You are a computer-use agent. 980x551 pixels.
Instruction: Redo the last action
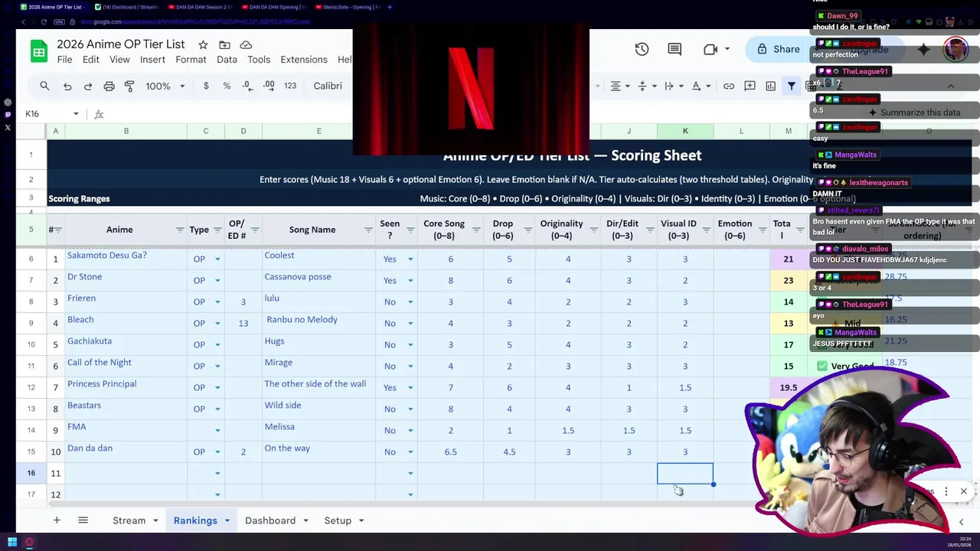88,86
